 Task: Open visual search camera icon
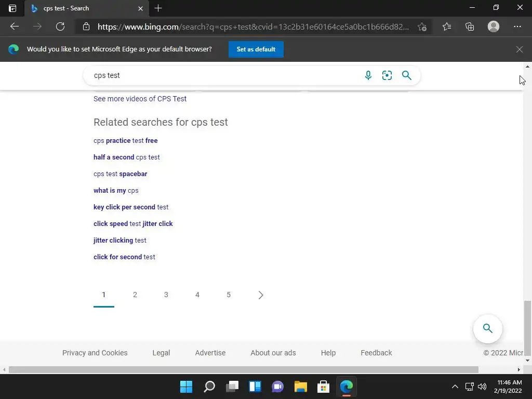pos(387,75)
